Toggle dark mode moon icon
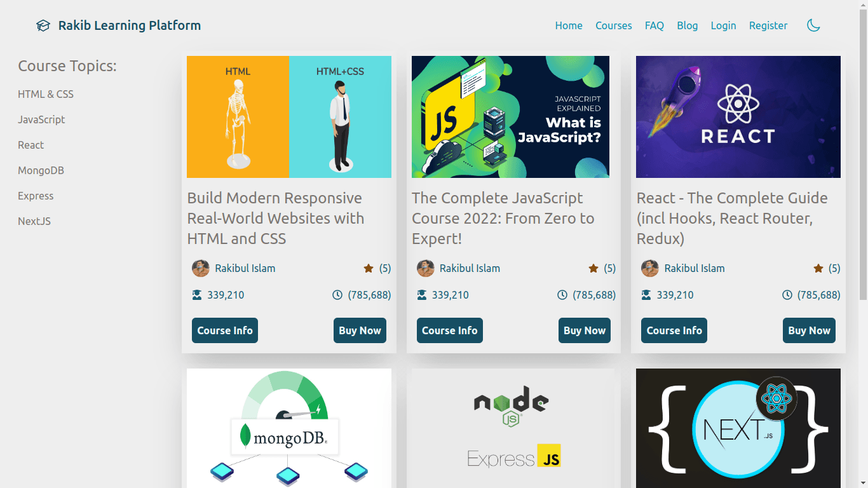 (x=813, y=25)
